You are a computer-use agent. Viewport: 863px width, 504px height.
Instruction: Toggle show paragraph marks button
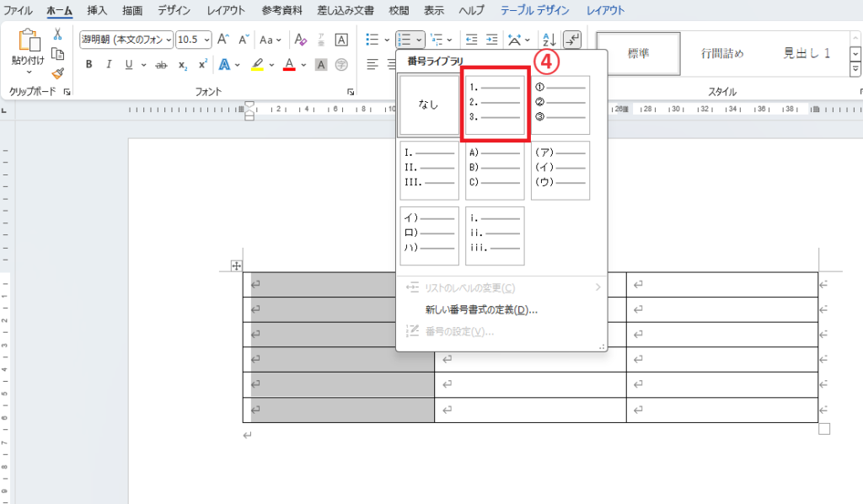(x=572, y=40)
